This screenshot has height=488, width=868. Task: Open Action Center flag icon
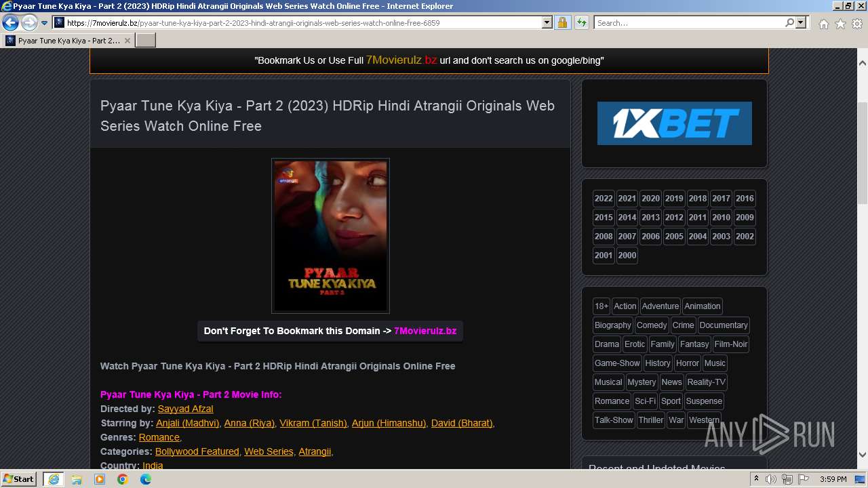(804, 479)
